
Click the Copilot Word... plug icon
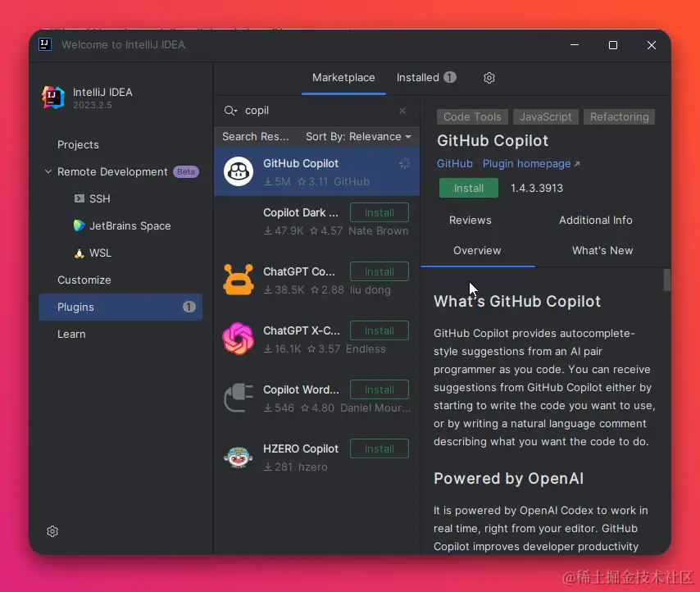[238, 398]
